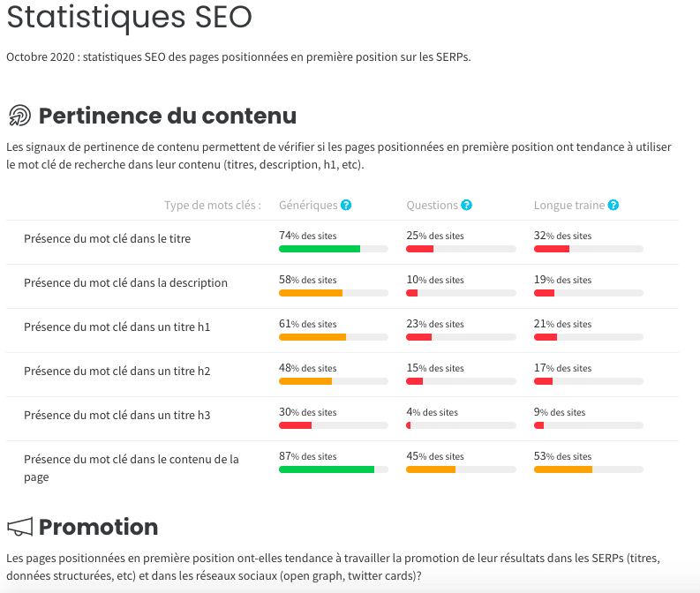This screenshot has height=593, width=700.
Task: Click the Longue traine column header
Action: (569, 206)
